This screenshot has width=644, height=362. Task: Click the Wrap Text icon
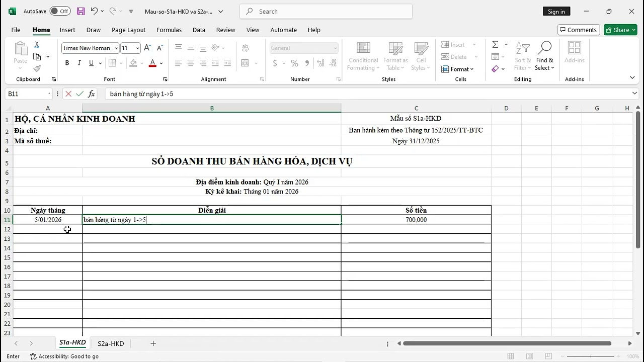[x=246, y=48]
